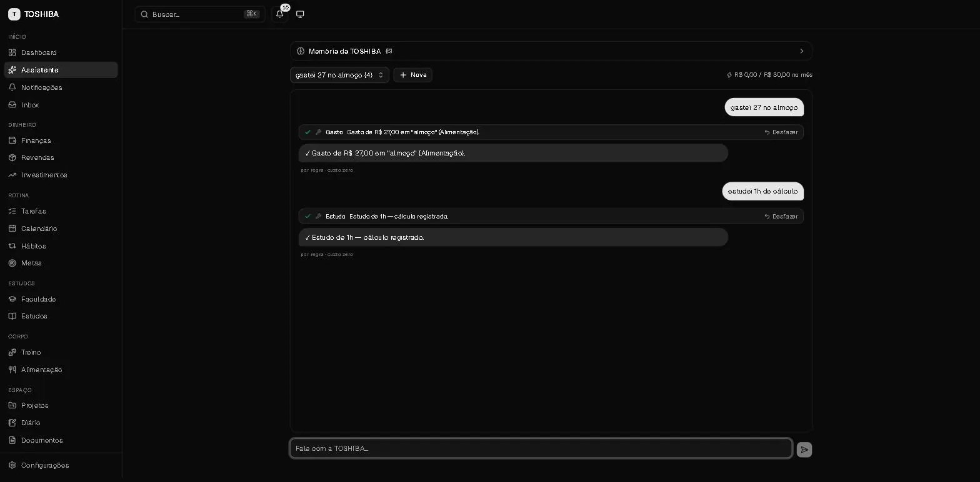This screenshot has width=980, height=482.
Task: Click the Tarefas checklist icon
Action: point(12,211)
